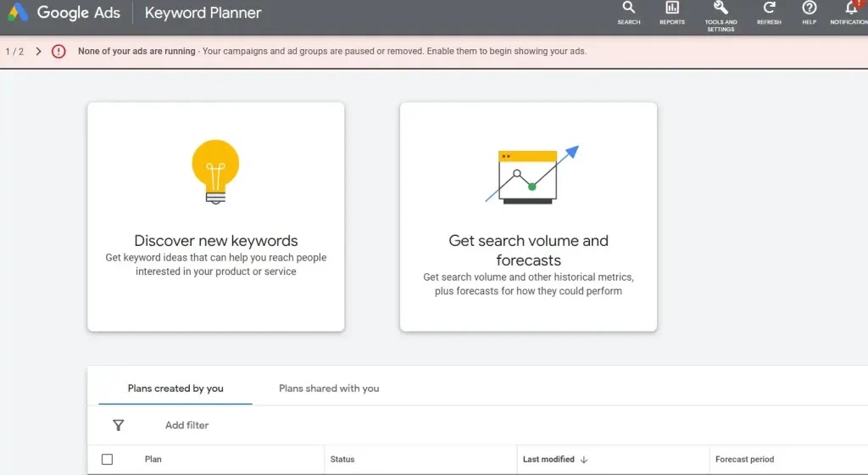
Task: Toggle the select-all plans checkbox
Action: click(x=107, y=460)
